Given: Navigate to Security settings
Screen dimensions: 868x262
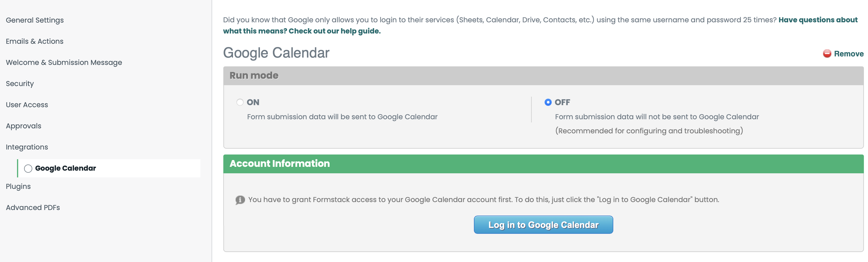Looking at the screenshot, I should (20, 84).
